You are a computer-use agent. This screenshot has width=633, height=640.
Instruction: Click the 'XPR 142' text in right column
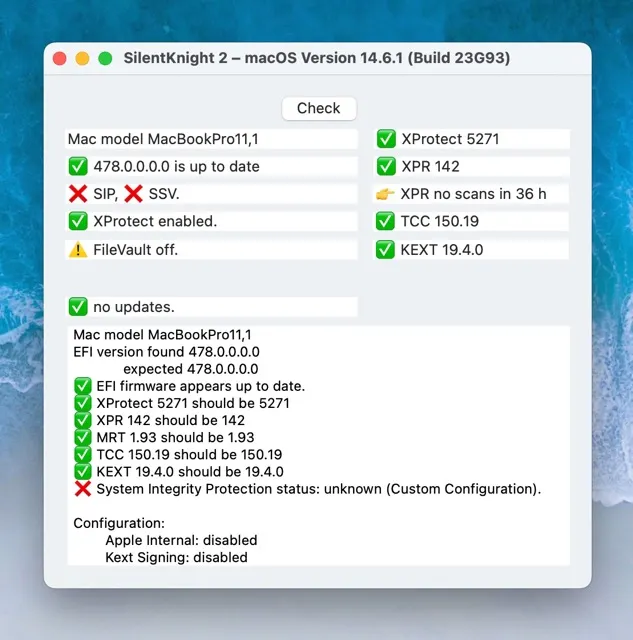click(x=431, y=167)
